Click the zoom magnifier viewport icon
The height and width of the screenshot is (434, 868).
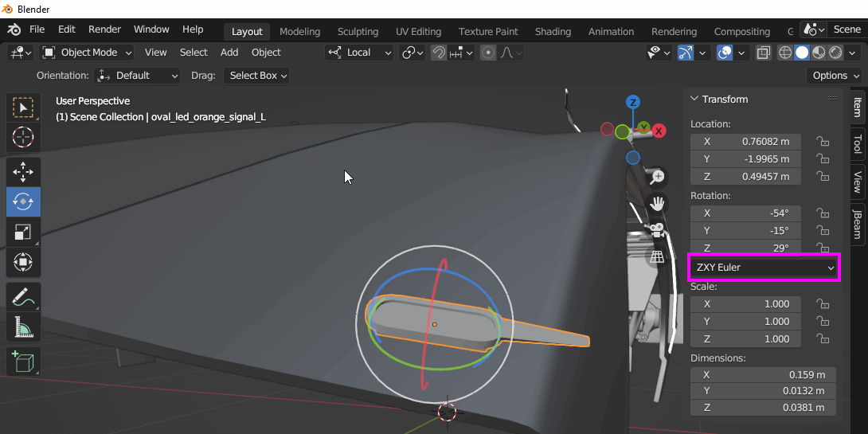657,177
